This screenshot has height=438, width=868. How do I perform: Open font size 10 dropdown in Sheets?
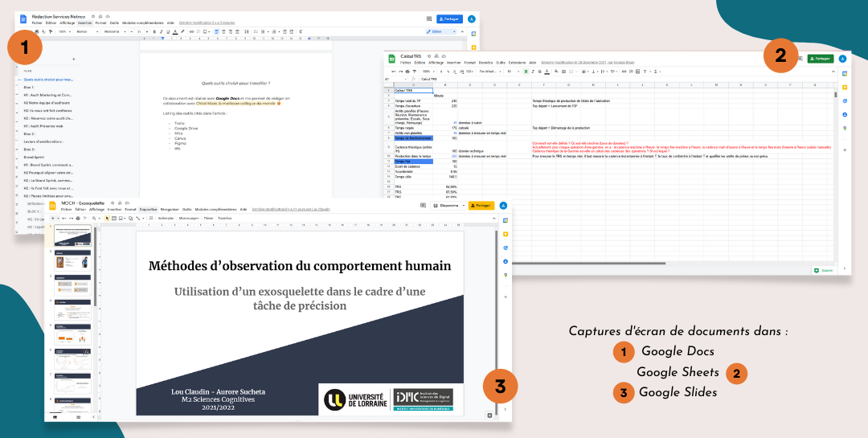(x=513, y=72)
